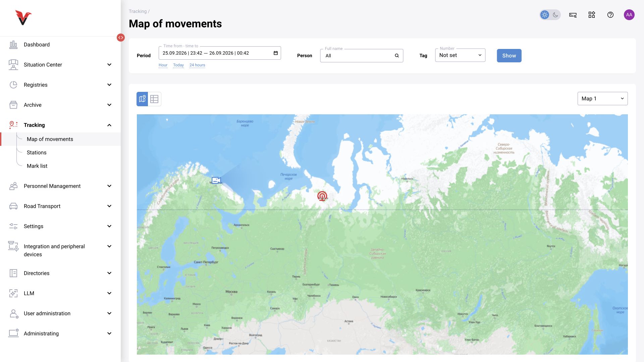Open the Tag Number dropdown
The width and height of the screenshot is (644, 362).
[460, 55]
